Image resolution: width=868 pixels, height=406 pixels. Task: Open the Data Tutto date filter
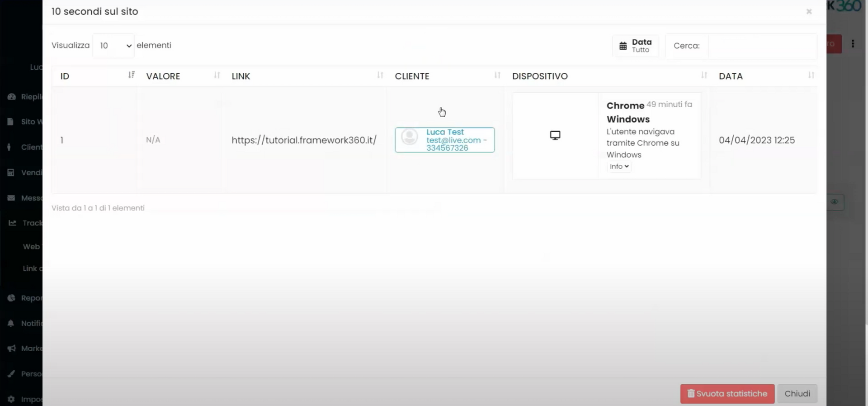[x=635, y=46]
